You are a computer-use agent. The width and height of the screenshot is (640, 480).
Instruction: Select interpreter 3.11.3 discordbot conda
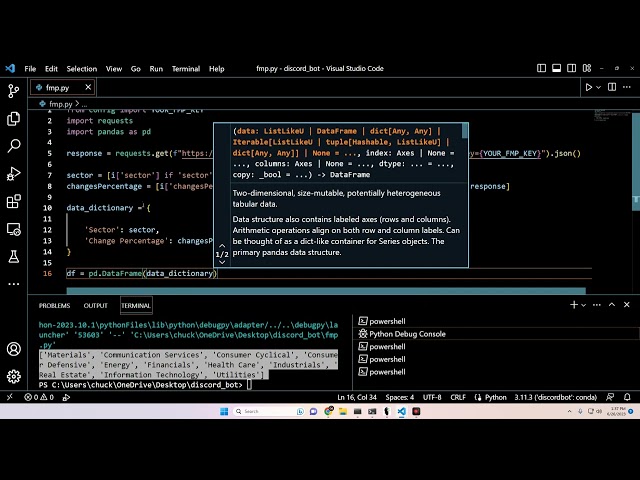(556, 397)
